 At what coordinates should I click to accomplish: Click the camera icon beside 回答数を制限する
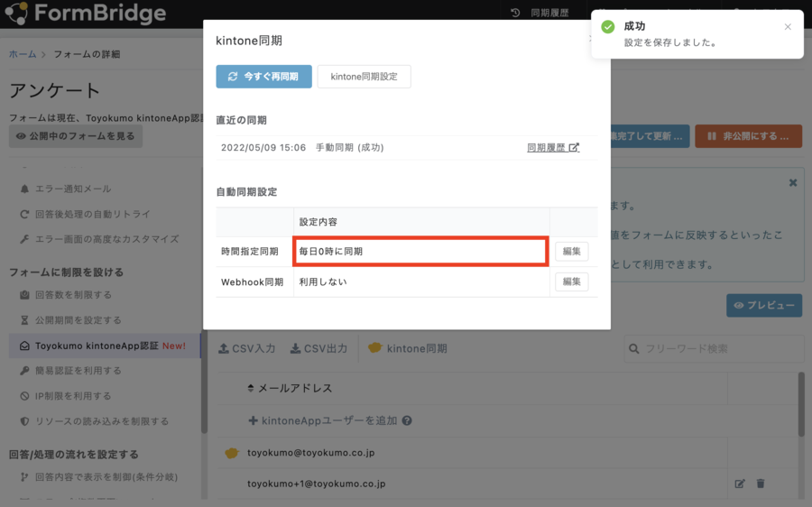click(x=24, y=295)
